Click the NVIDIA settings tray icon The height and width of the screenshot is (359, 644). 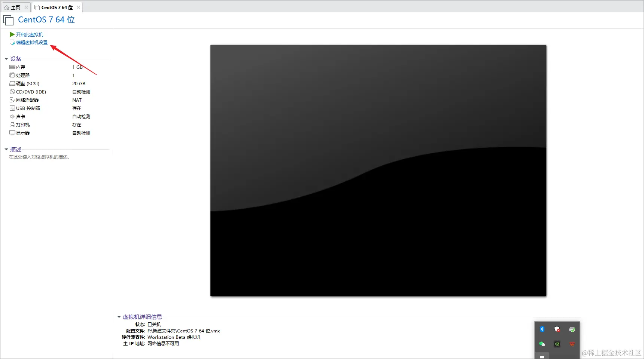(x=557, y=344)
